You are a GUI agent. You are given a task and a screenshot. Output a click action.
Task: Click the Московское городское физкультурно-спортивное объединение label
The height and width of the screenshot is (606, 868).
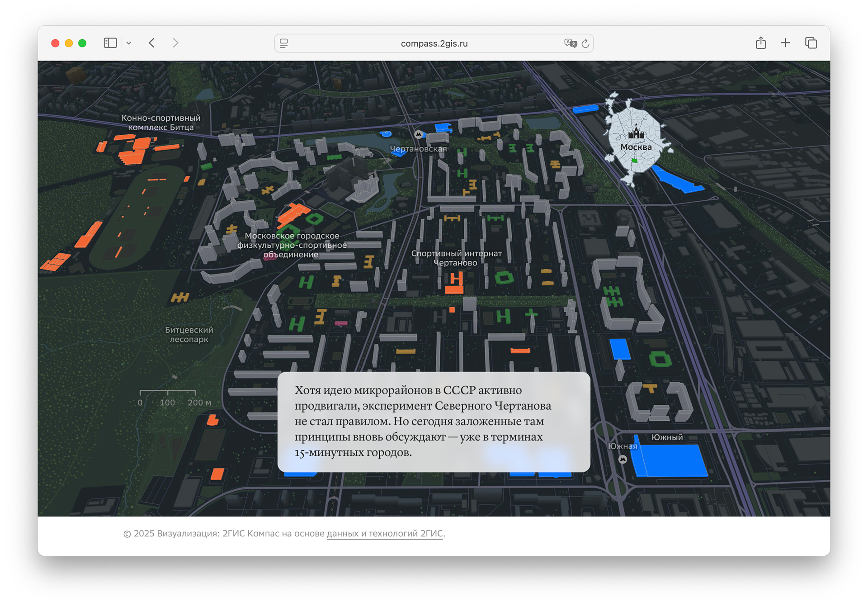click(x=292, y=245)
